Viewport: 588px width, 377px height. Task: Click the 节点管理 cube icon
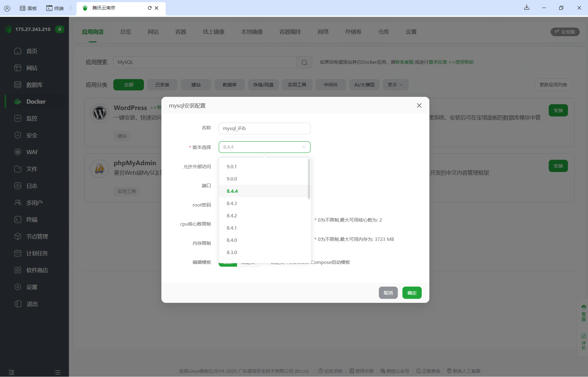click(x=18, y=236)
